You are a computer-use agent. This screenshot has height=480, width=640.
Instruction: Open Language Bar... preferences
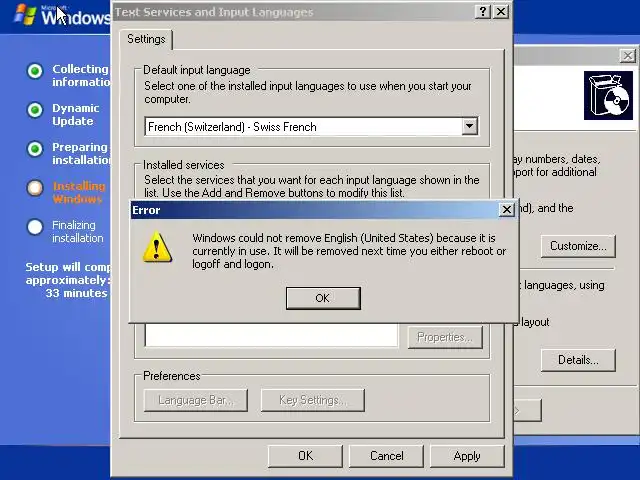(196, 400)
